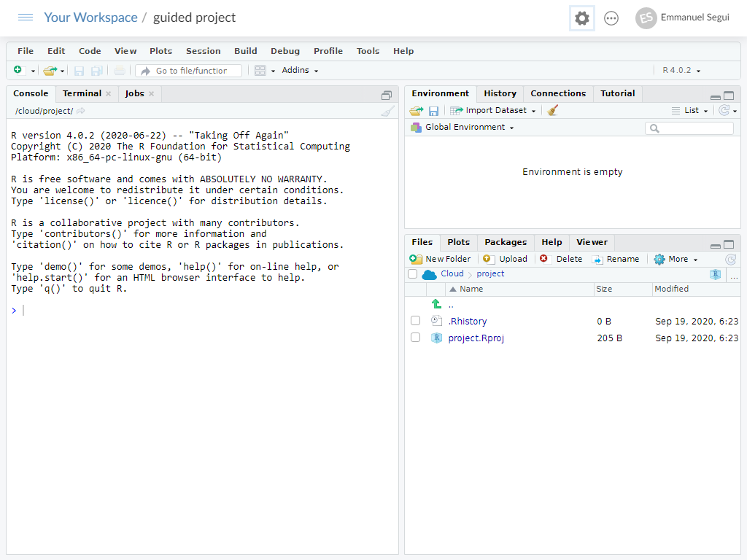
Task: Open the Session menu
Action: coord(203,51)
